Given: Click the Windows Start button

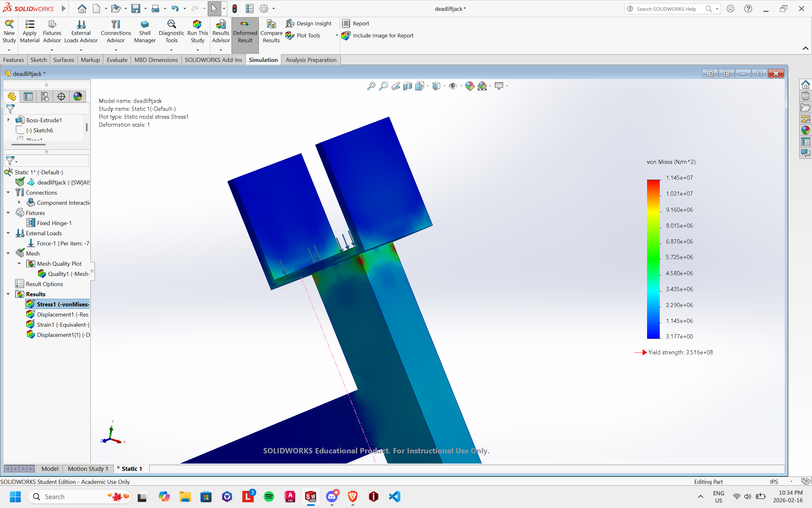Looking at the screenshot, I should pyautogui.click(x=15, y=497).
